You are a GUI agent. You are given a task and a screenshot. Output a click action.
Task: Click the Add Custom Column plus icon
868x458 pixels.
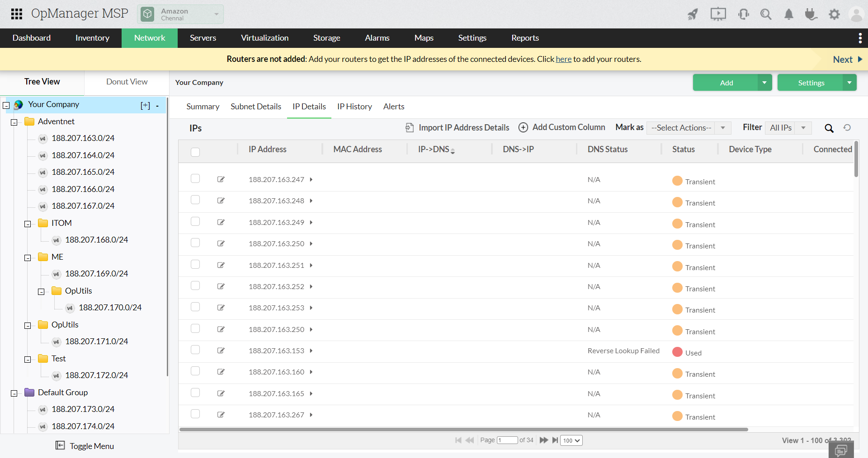pyautogui.click(x=523, y=128)
